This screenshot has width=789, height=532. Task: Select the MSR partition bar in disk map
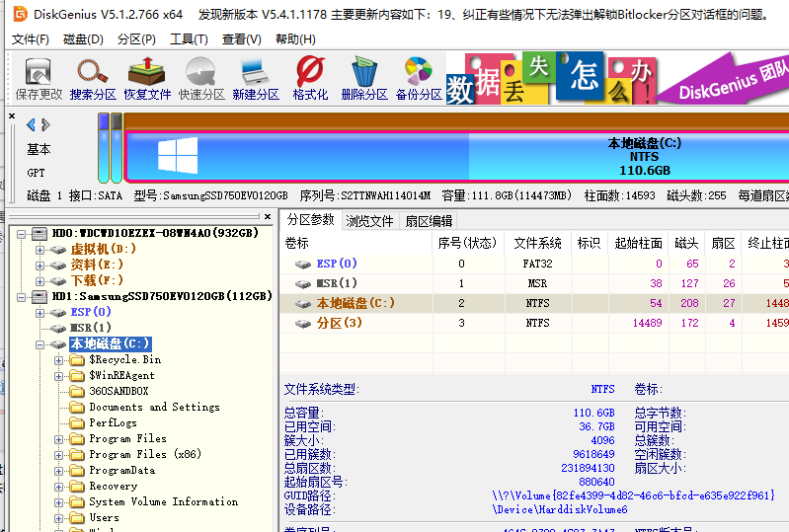click(117, 147)
